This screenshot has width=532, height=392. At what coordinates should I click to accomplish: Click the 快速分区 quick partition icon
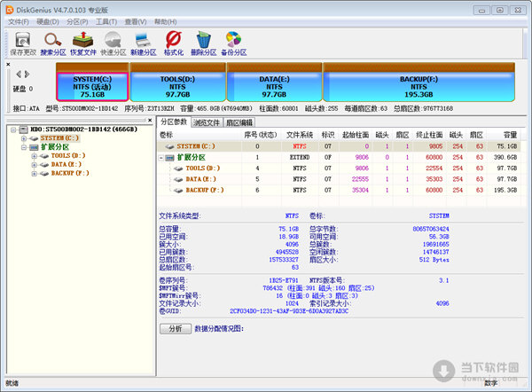113,43
